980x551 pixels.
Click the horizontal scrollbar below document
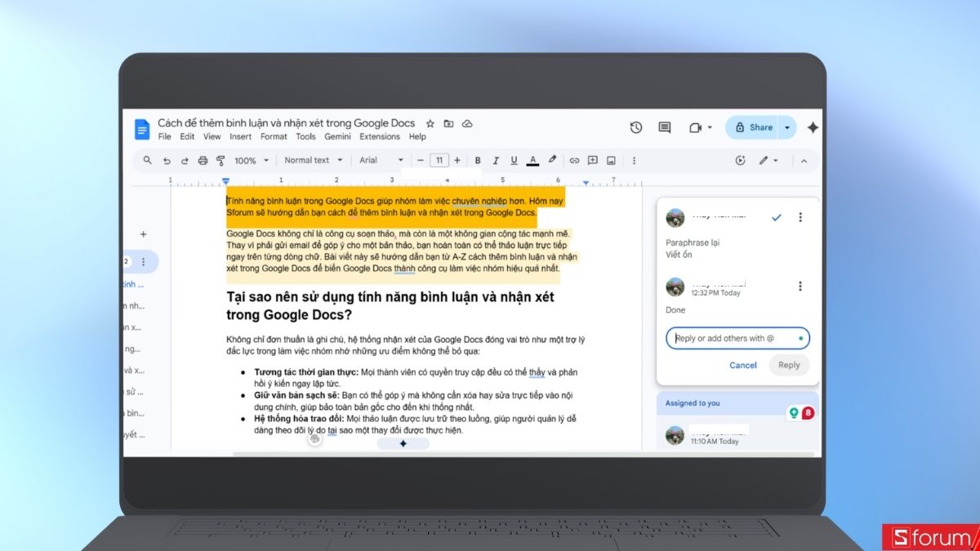523,453
